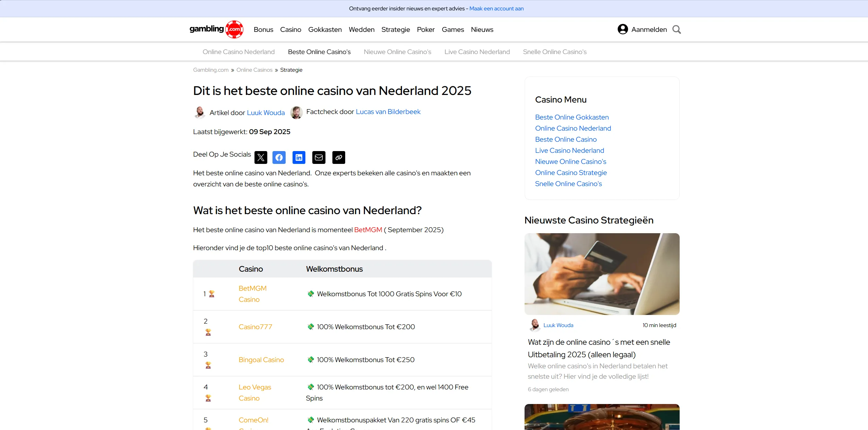868x430 pixels.
Task: Select the Live Casino Nederland subnav tab
Action: click(477, 52)
